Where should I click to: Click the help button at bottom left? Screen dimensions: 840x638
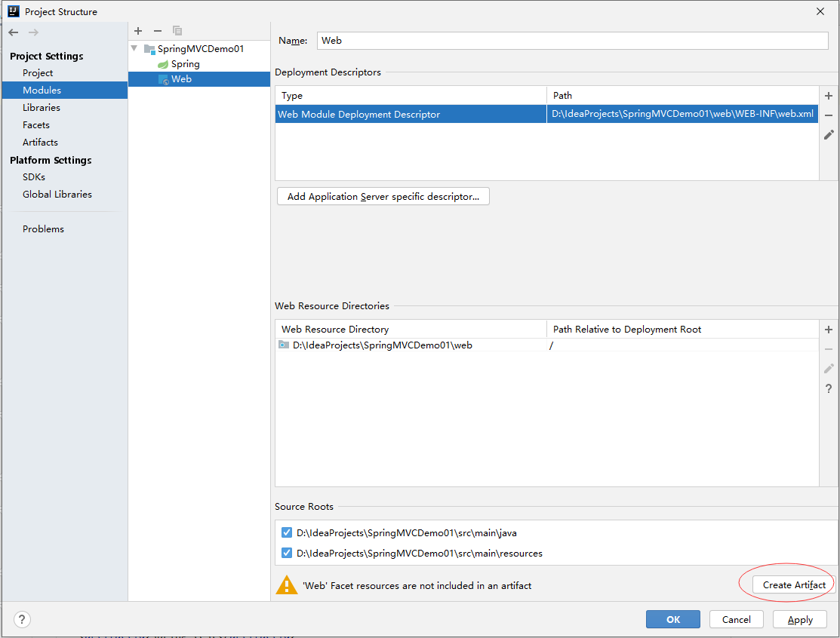click(x=23, y=620)
